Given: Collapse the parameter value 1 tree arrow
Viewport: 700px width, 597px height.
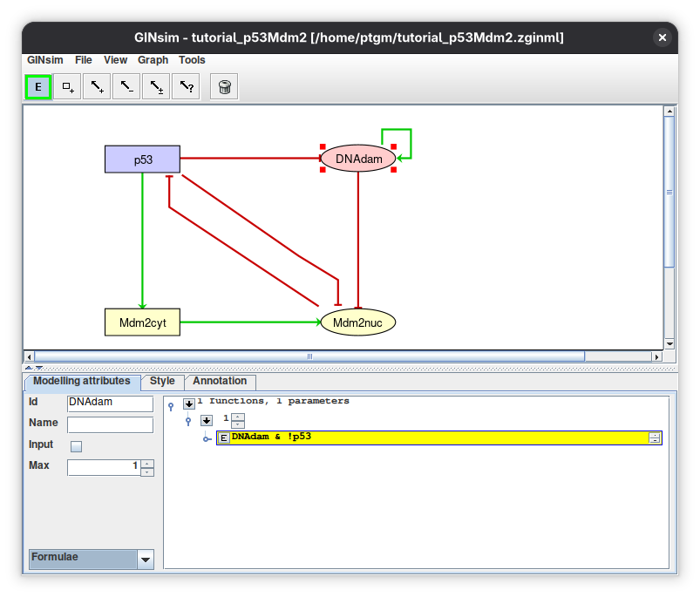Looking at the screenshot, I should click(207, 420).
